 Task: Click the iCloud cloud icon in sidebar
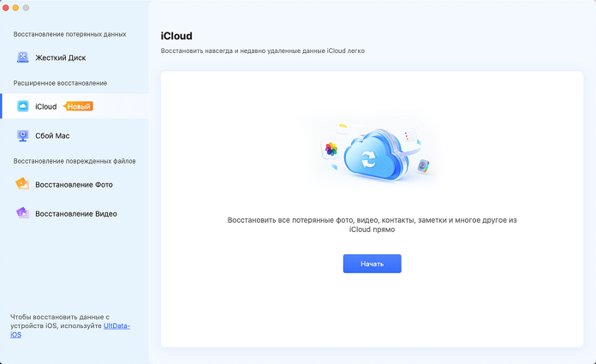click(x=23, y=106)
